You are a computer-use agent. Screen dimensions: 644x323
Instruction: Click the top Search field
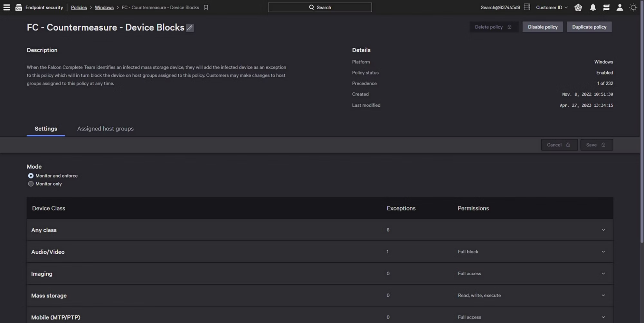click(x=320, y=7)
